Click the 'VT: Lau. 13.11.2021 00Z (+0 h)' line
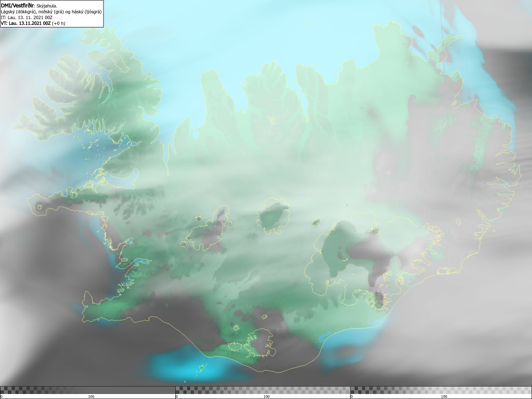532x399 pixels. 33,23
